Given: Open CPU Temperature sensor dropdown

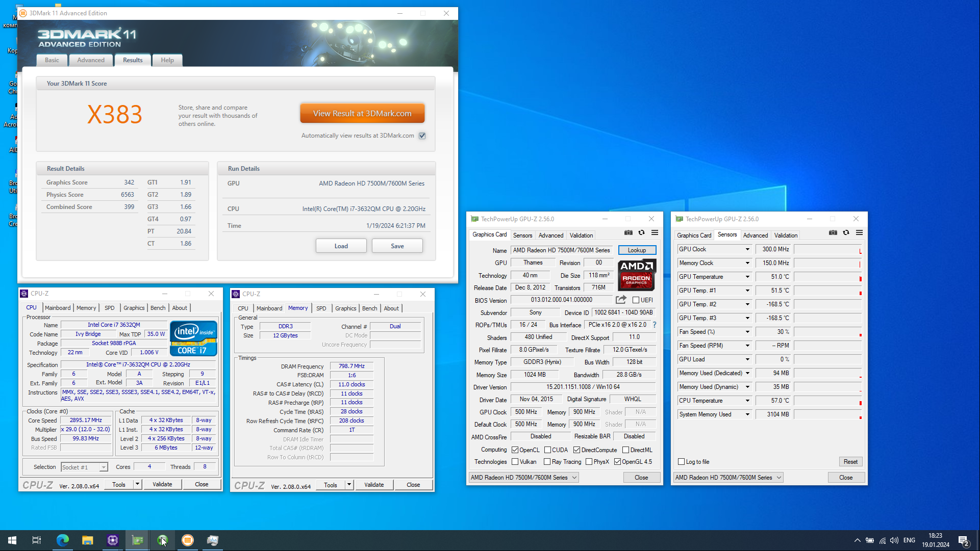Looking at the screenshot, I should click(x=747, y=401).
